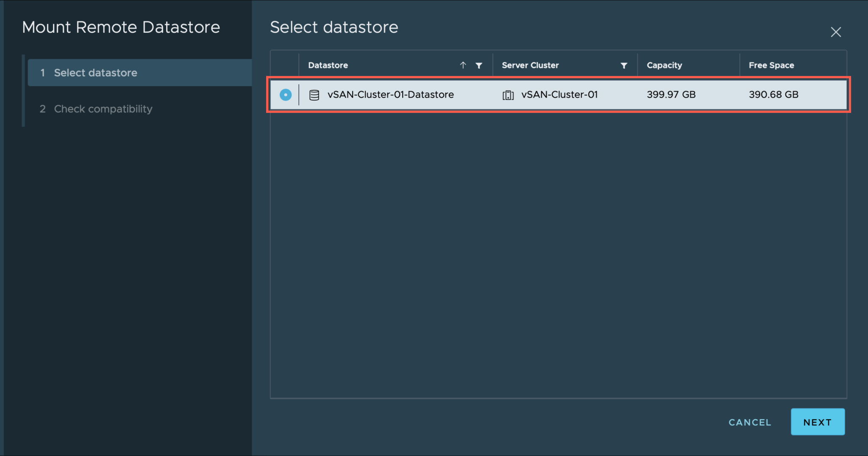Click the cluster icon beside vSAN-Cluster-01
868x456 pixels.
coord(508,95)
